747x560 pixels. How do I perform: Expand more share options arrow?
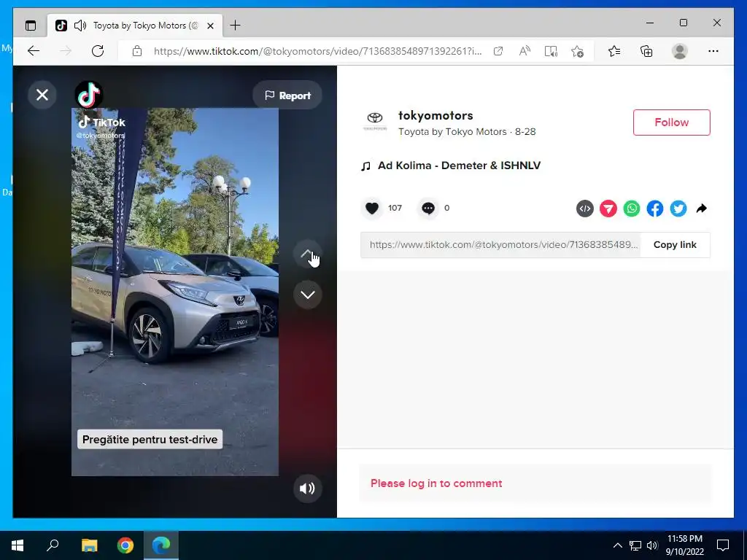(x=701, y=209)
